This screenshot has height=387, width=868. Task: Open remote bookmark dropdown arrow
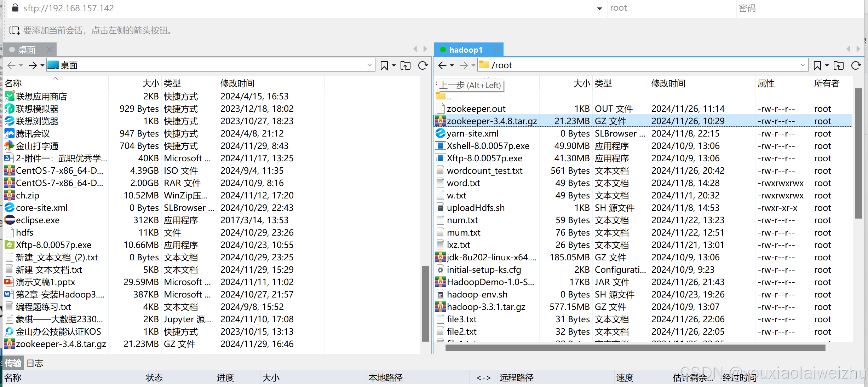827,65
